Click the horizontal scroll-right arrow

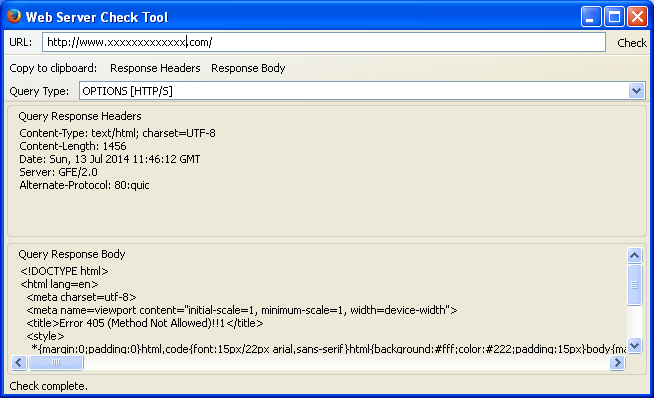[x=617, y=363]
